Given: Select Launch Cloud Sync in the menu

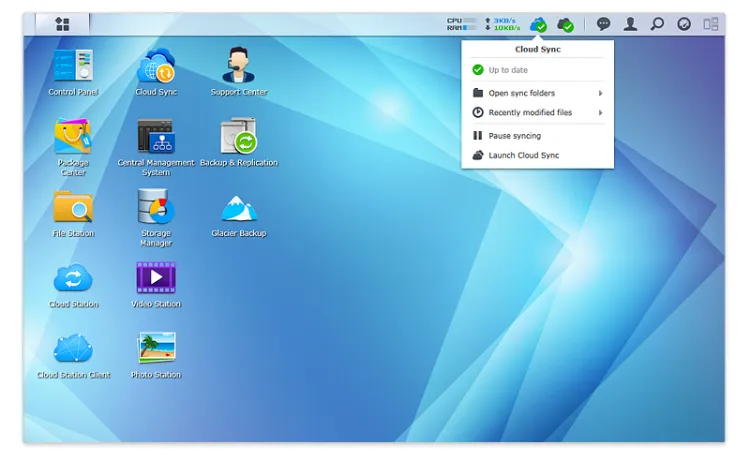Looking at the screenshot, I should click(x=523, y=156).
